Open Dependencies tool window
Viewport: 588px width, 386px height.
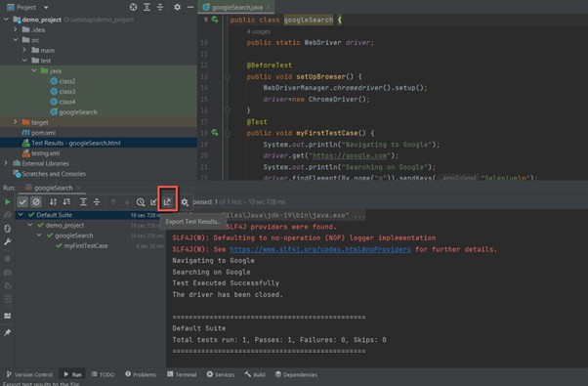click(296, 374)
